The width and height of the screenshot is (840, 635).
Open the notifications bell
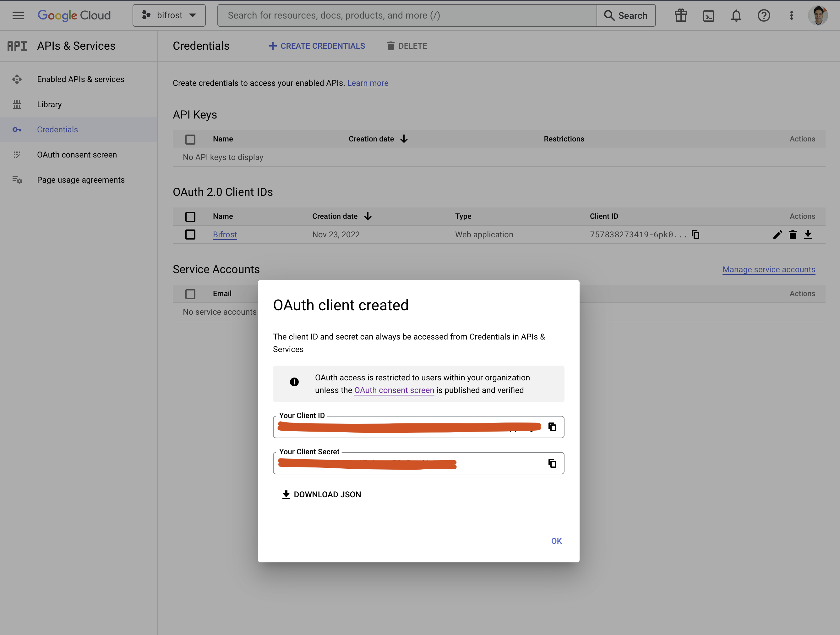[x=736, y=16]
